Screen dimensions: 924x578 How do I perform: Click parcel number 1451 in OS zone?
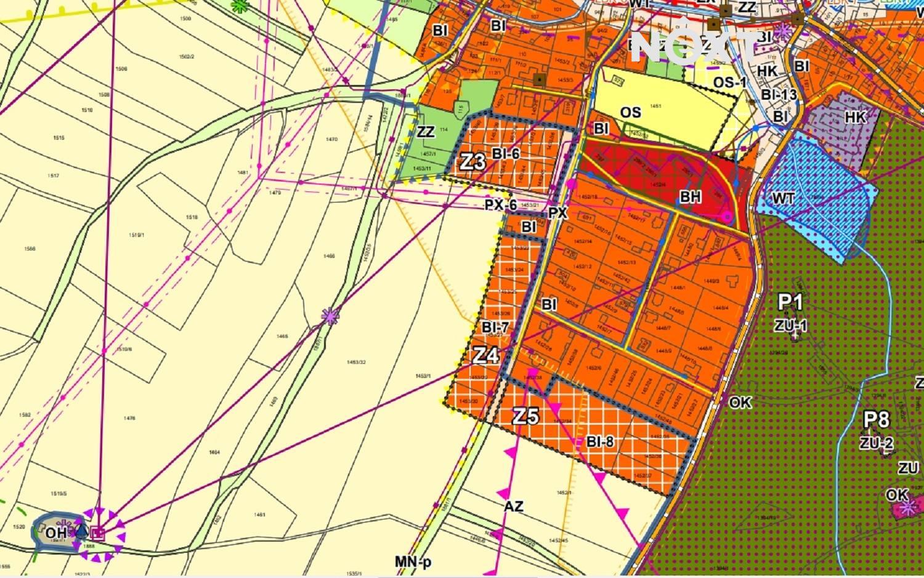point(655,106)
